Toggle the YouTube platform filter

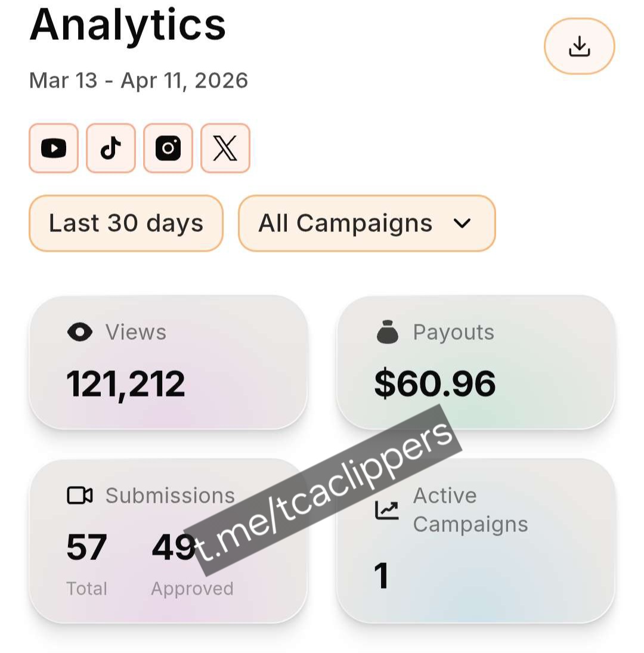coord(54,148)
